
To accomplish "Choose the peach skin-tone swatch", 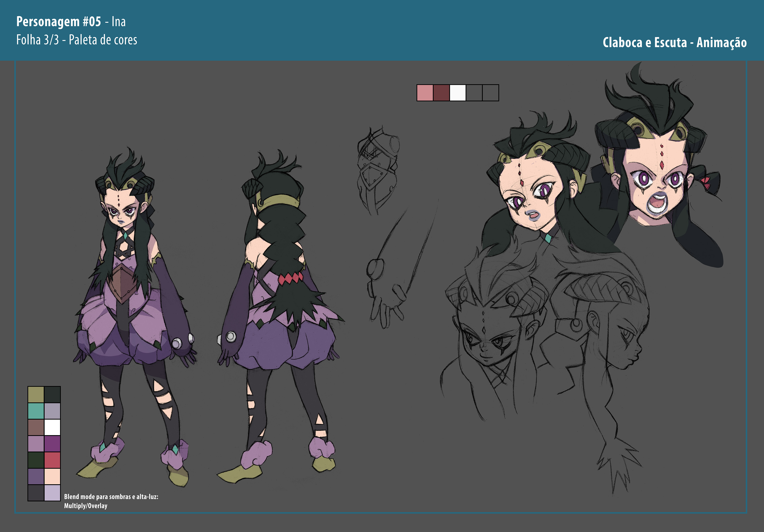I will coord(52,477).
